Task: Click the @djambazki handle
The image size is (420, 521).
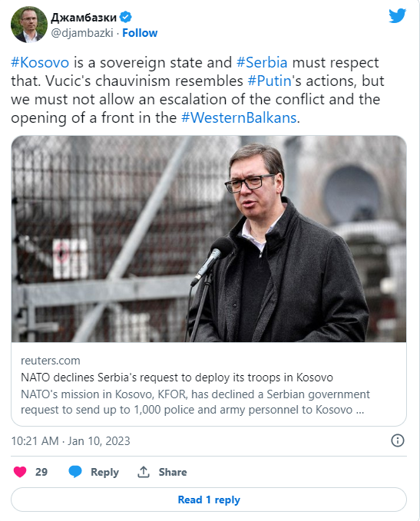Action: pyautogui.click(x=82, y=33)
